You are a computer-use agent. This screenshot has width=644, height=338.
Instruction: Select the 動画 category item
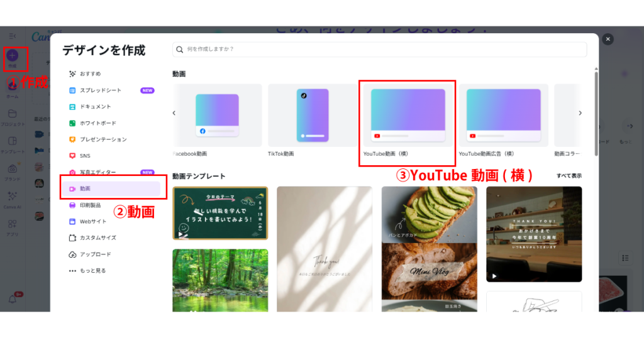[x=111, y=188]
